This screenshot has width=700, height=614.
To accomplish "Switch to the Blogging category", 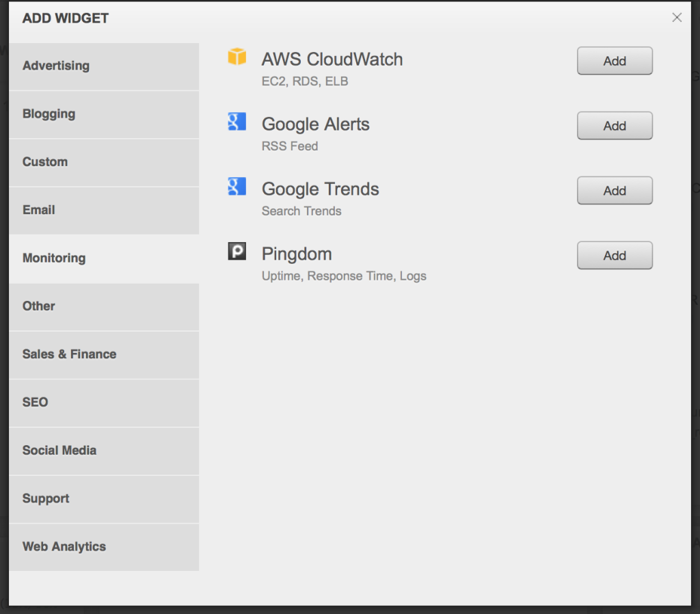I will [x=104, y=114].
